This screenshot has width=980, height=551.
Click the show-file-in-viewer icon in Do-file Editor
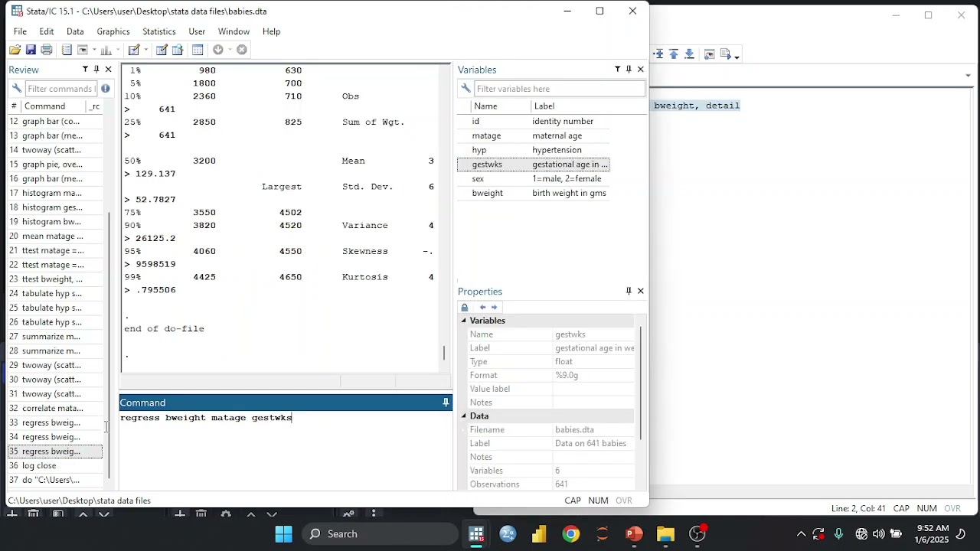(x=709, y=54)
